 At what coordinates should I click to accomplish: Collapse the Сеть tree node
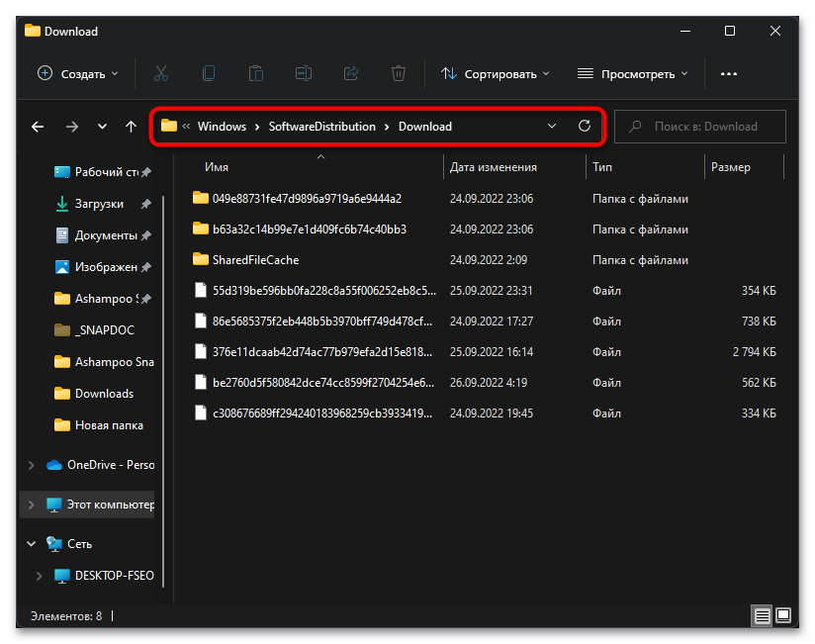pos(32,544)
